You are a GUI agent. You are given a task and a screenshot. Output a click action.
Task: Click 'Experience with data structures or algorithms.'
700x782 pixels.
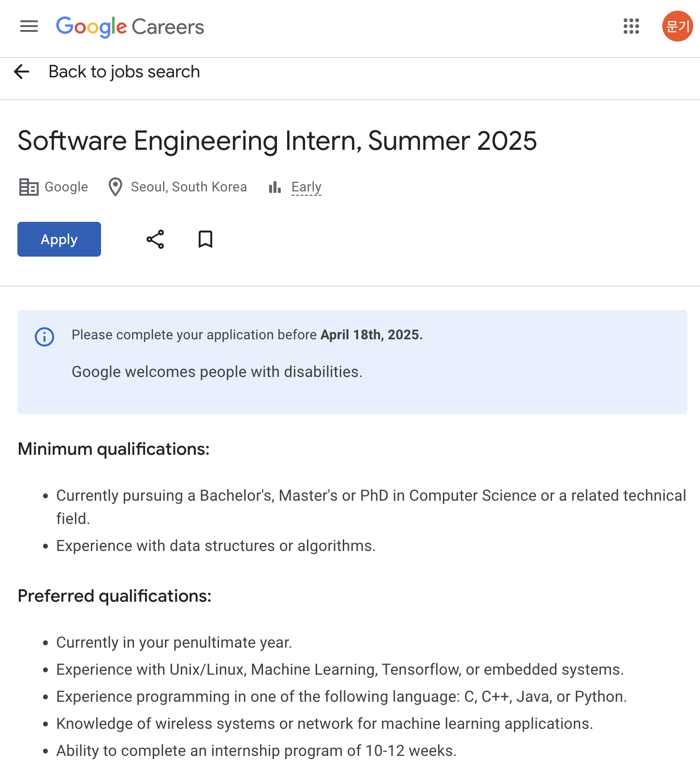[x=216, y=546]
